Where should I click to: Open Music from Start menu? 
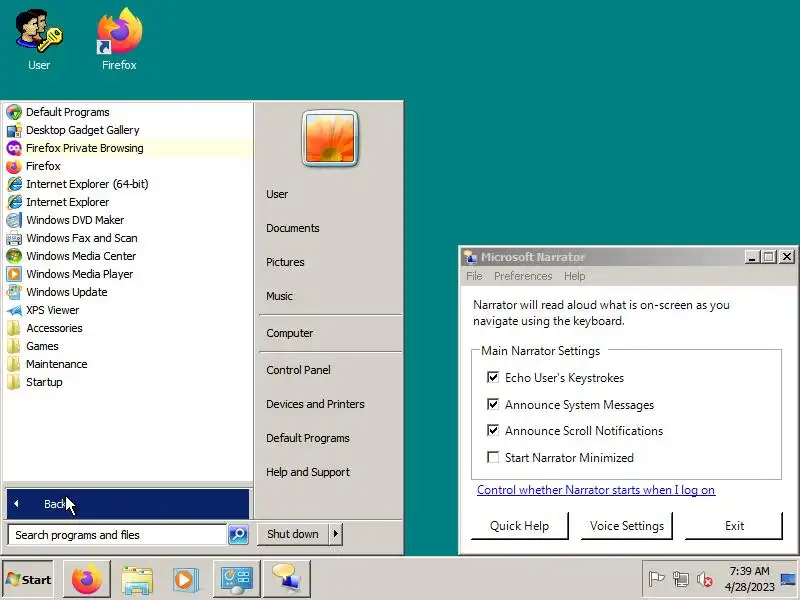click(x=280, y=296)
